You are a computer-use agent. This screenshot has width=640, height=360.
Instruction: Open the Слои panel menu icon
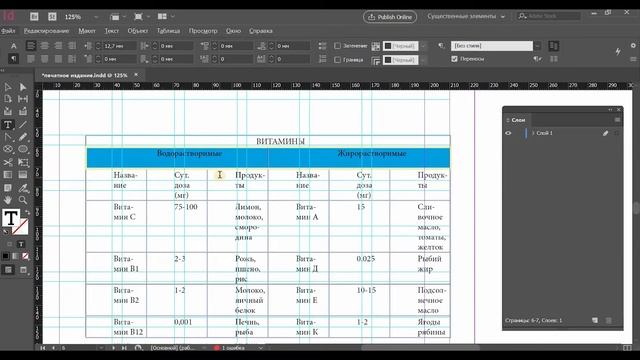pos(617,120)
